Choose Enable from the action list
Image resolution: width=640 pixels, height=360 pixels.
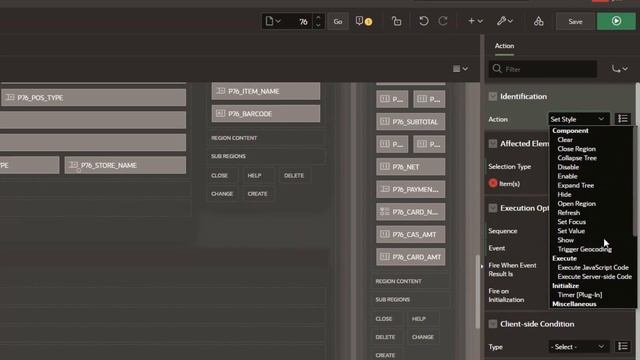click(567, 176)
